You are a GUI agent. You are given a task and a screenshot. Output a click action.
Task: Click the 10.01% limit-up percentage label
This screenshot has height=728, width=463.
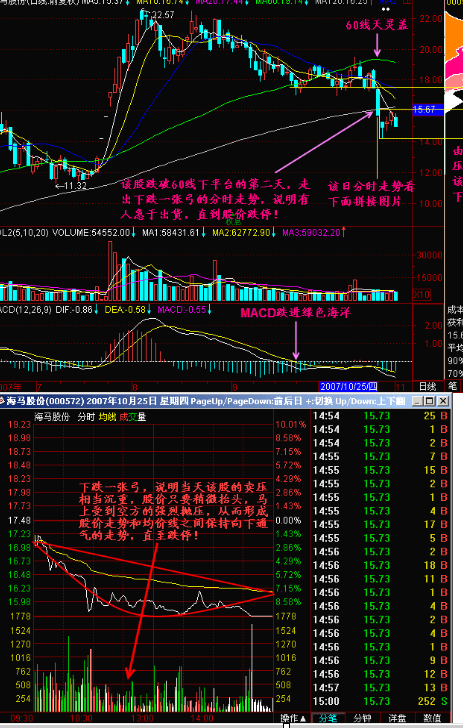(x=291, y=424)
